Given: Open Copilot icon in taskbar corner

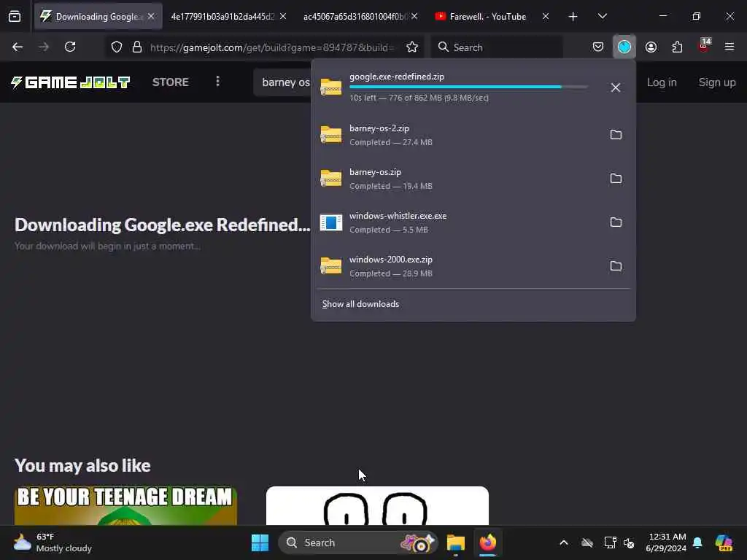Looking at the screenshot, I should tap(724, 542).
